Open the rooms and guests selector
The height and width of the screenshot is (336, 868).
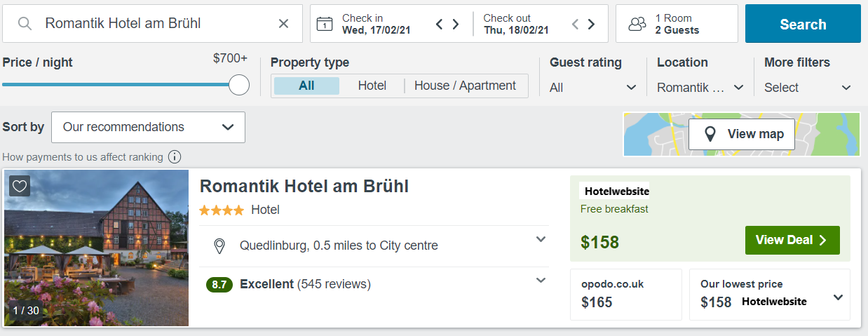(x=677, y=24)
